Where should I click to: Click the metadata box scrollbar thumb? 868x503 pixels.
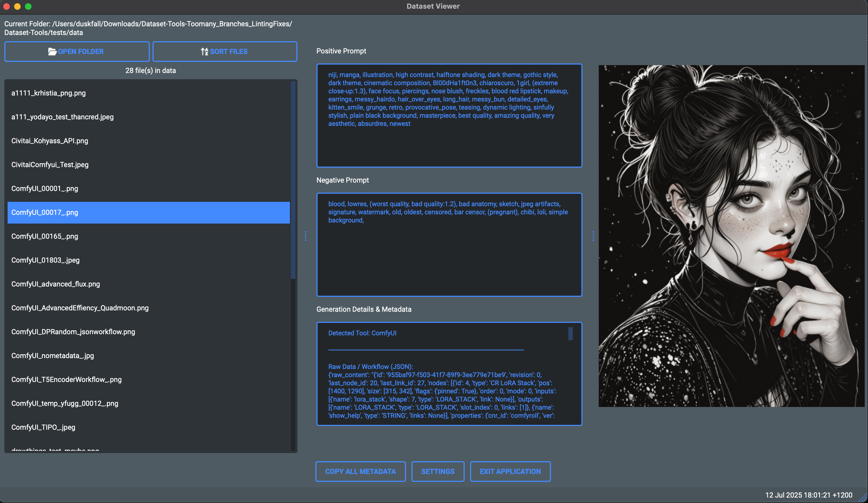pyautogui.click(x=571, y=334)
